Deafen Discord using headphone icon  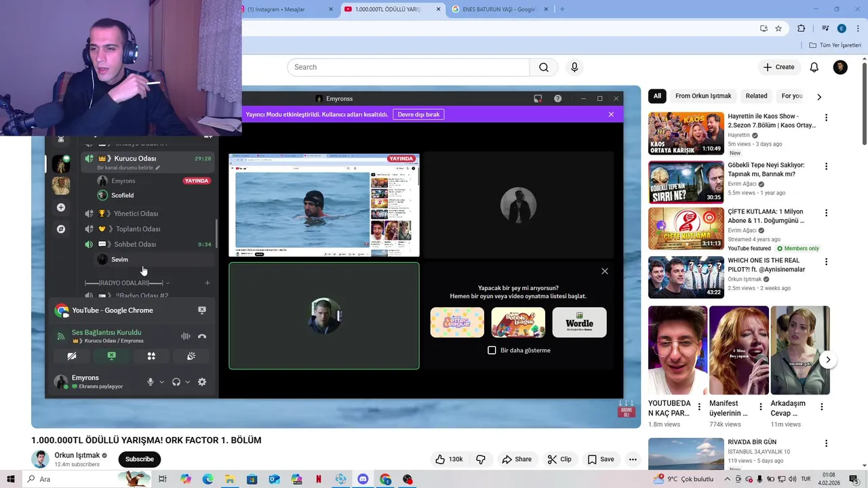176,382
